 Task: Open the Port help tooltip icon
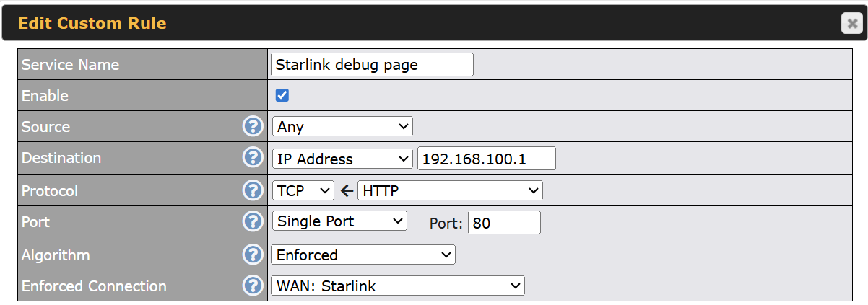pyautogui.click(x=252, y=221)
